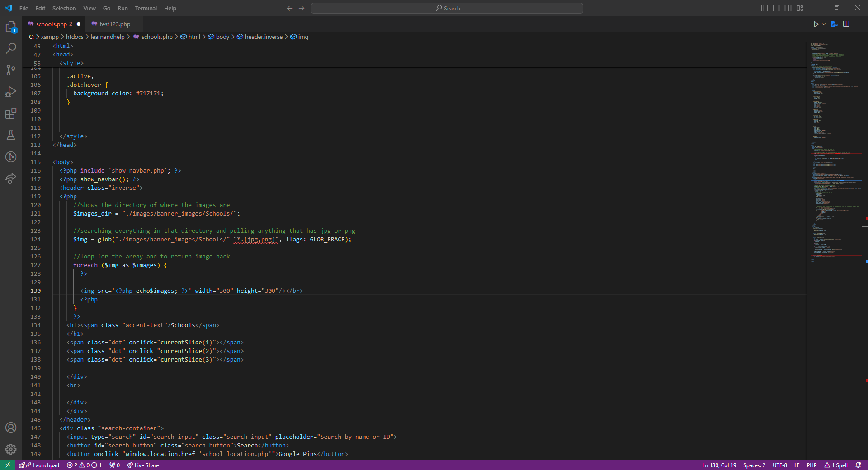Toggle the bottom panel
Viewport: 868px width, 470px height.
(x=776, y=8)
